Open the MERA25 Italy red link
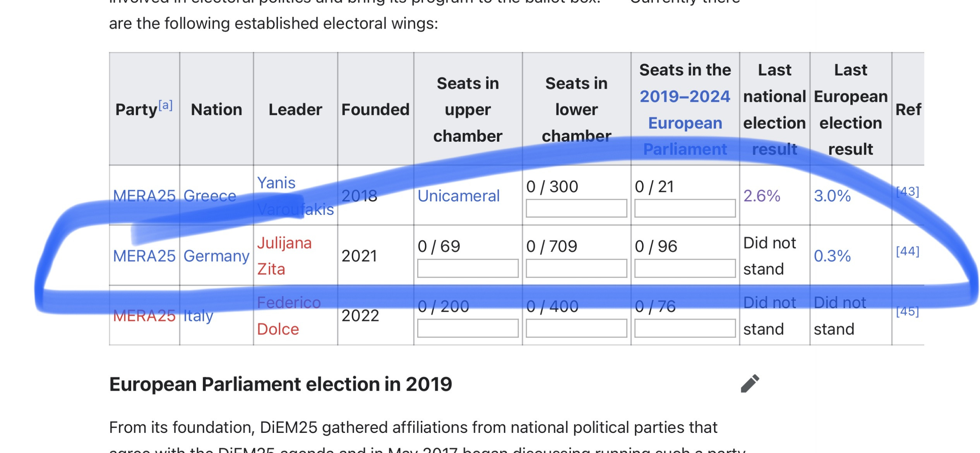The height and width of the screenshot is (453, 980). [x=144, y=316]
